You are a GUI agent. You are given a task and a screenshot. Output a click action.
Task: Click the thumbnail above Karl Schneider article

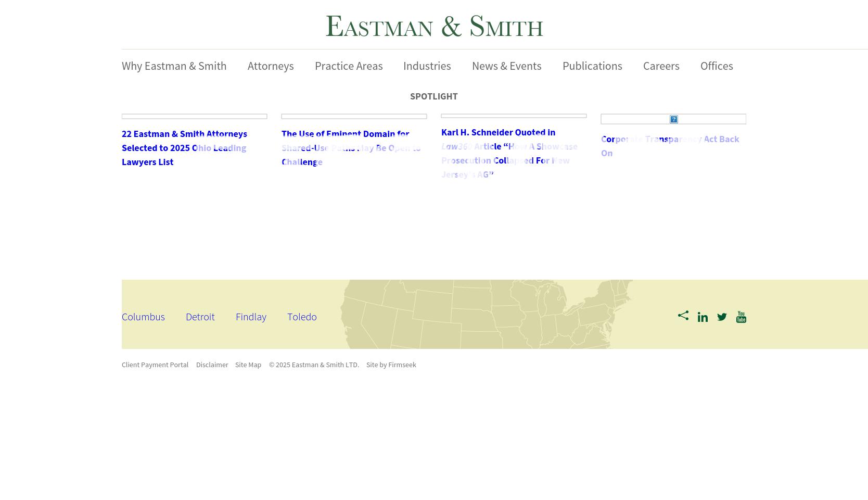[514, 116]
